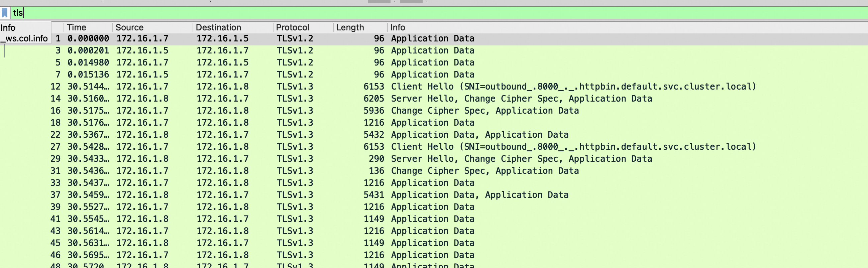This screenshot has height=268, width=868.
Task: Click the length 5431 cell of packet 37
Action: coord(374,195)
